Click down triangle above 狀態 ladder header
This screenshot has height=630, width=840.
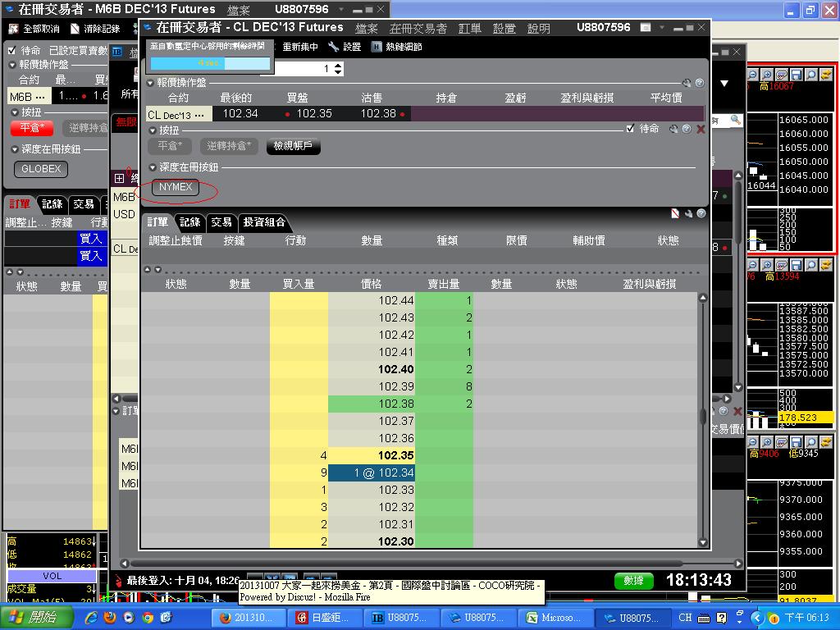[157, 269]
